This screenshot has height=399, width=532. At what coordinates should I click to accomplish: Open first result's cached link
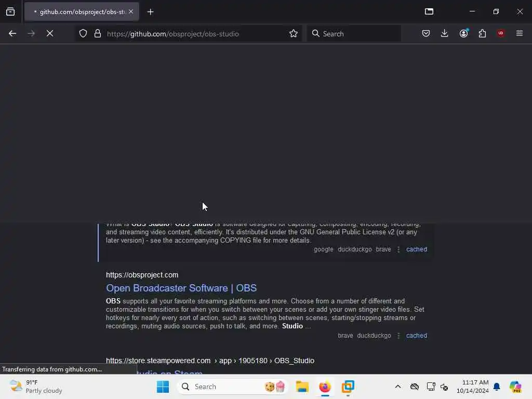416,249
